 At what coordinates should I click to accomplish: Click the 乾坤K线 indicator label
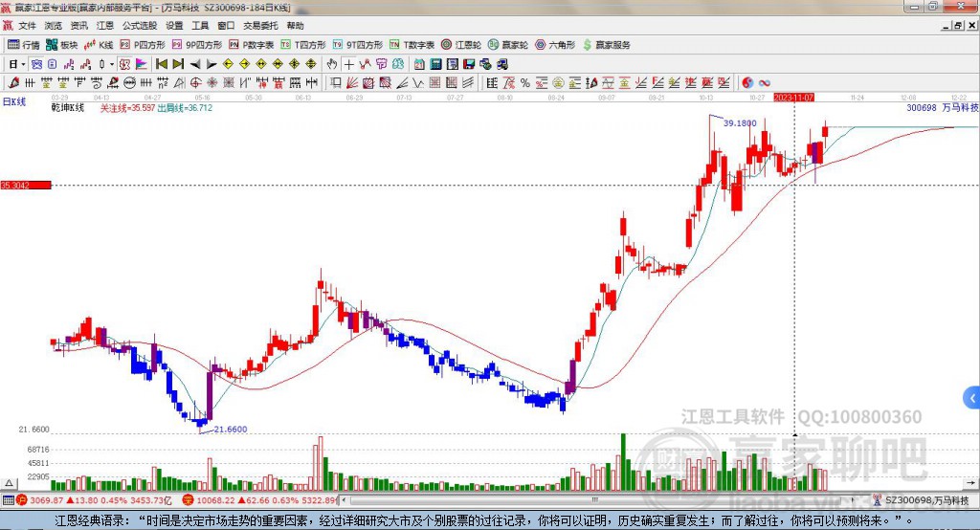68,107
